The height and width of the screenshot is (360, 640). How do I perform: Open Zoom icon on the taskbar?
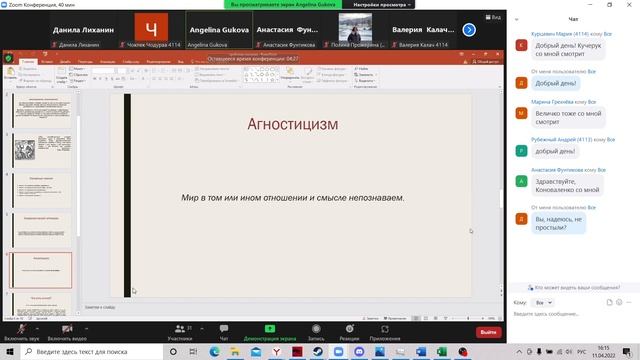(338, 351)
